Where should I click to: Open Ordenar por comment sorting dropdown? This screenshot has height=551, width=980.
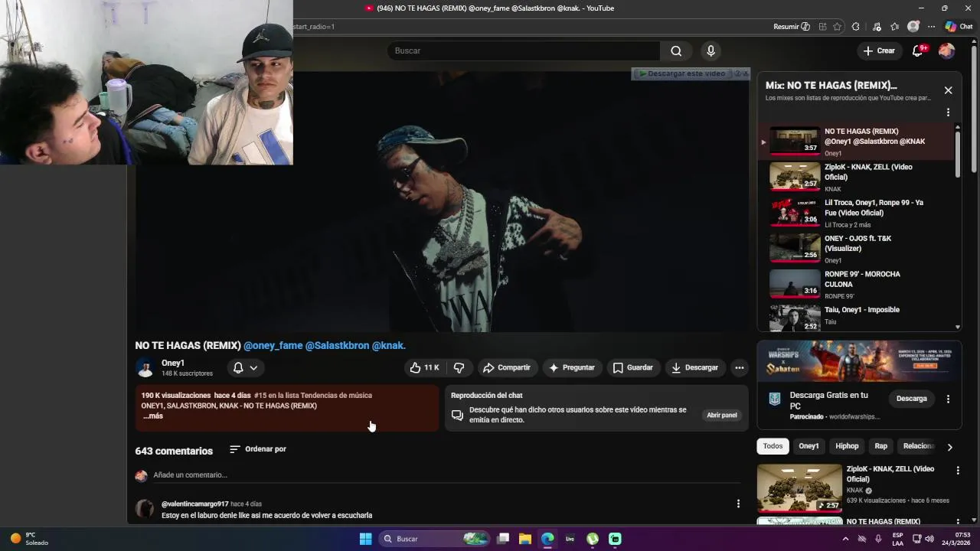[x=258, y=449]
